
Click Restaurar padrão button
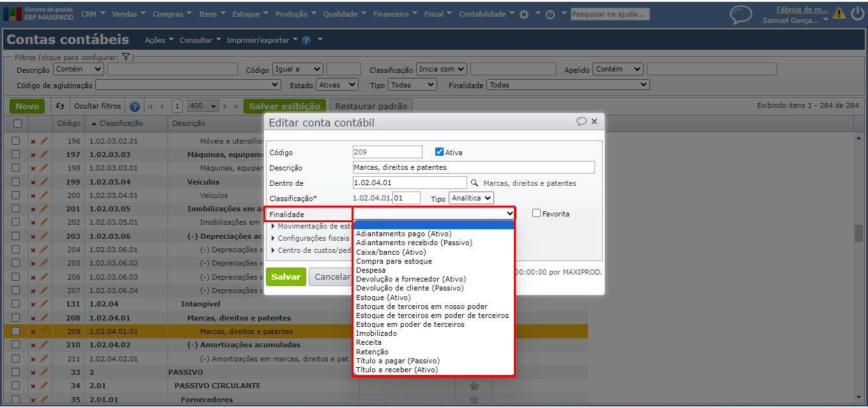pyautogui.click(x=371, y=107)
